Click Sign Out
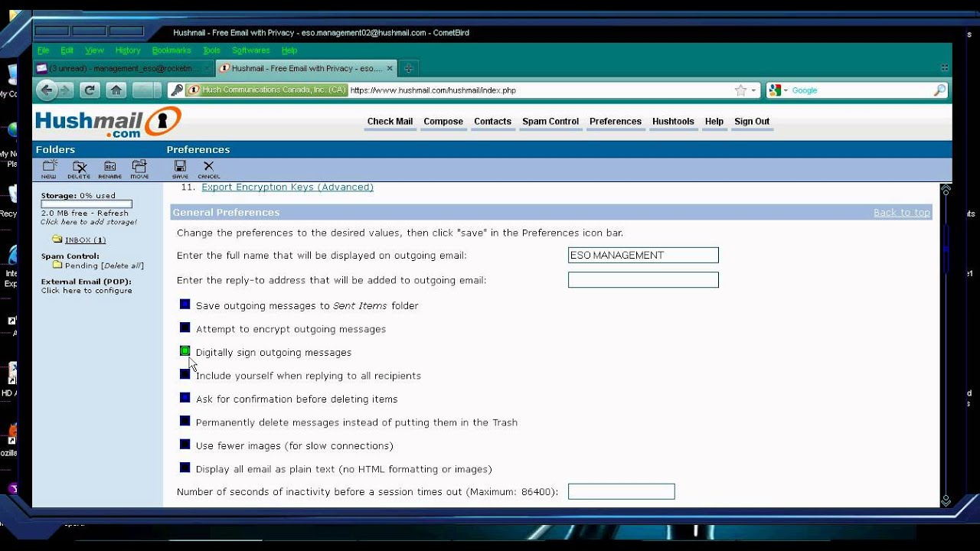Screen dimensions: 980x551 click(x=752, y=122)
